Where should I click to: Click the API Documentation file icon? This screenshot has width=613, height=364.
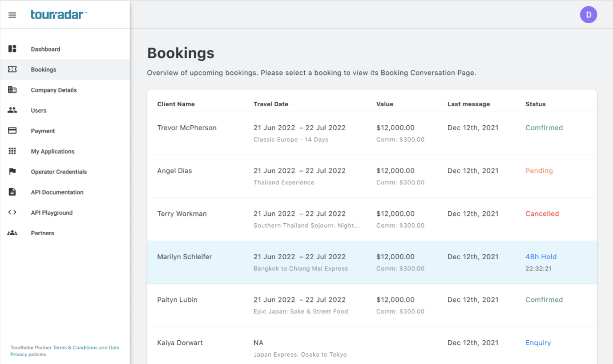[12, 192]
